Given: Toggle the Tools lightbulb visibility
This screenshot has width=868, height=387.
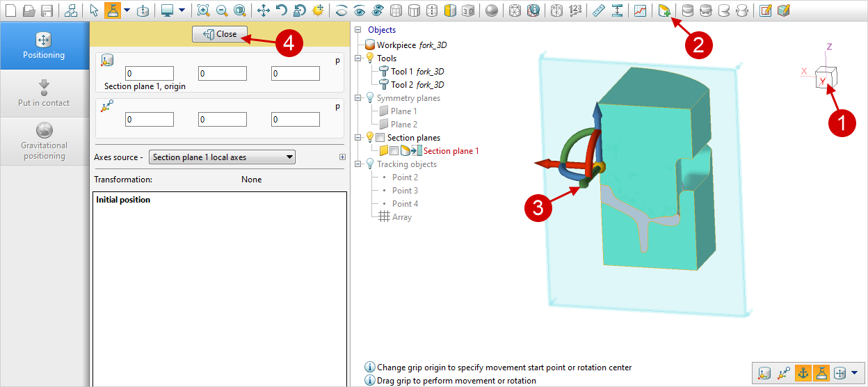Looking at the screenshot, I should 369,58.
